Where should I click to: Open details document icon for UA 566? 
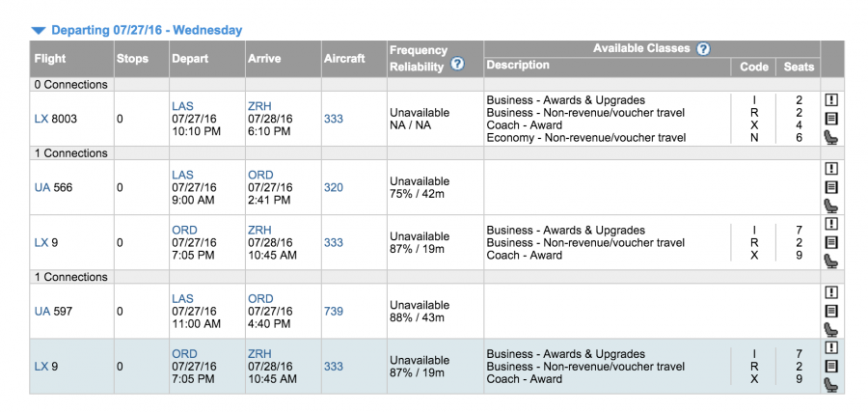pos(830,187)
